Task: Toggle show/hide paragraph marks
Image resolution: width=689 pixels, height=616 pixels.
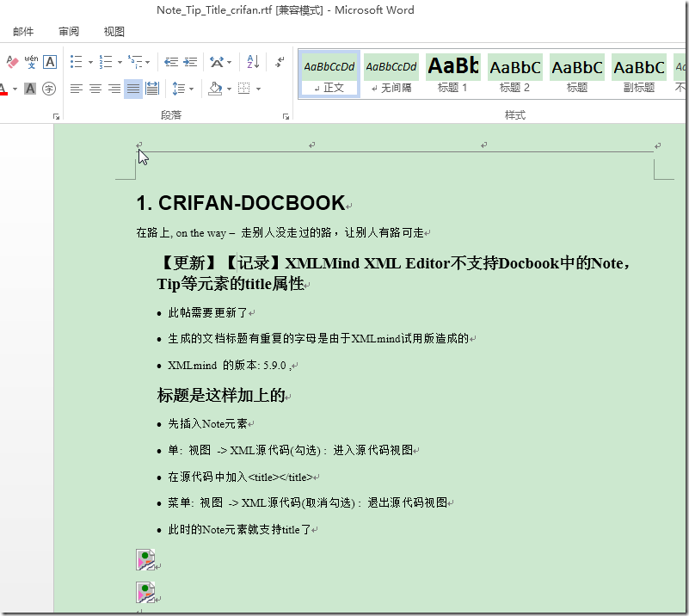Action: tap(280, 62)
